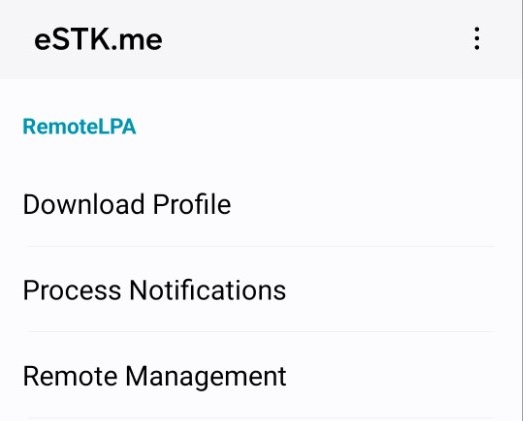Click the RemoteLPA section header
The width and height of the screenshot is (523, 421).
tap(79, 127)
